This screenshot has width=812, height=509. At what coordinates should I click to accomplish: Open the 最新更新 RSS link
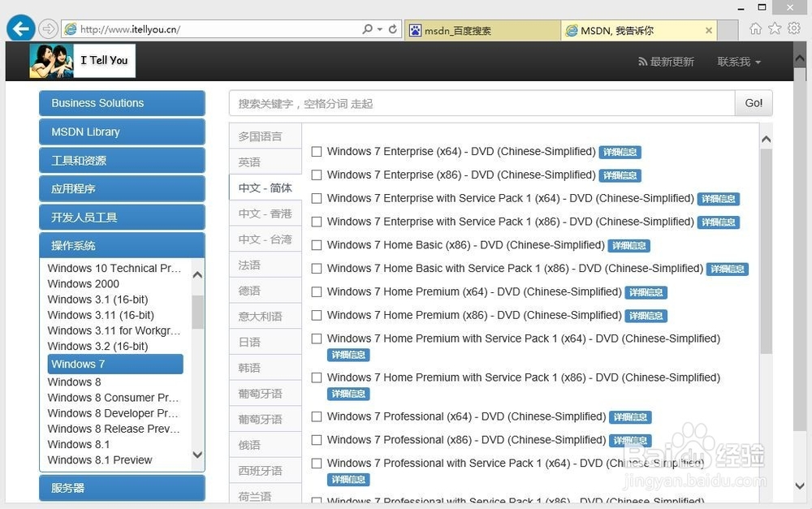click(666, 62)
